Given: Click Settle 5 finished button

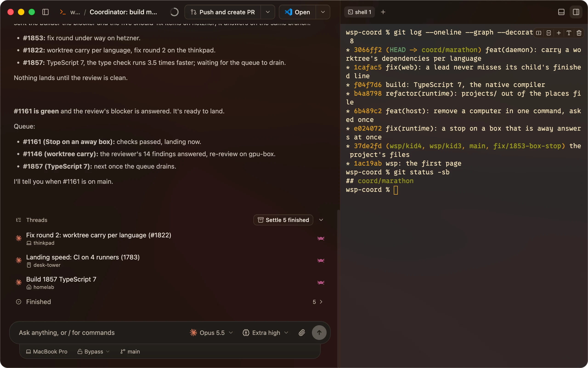Looking at the screenshot, I should 283,220.
